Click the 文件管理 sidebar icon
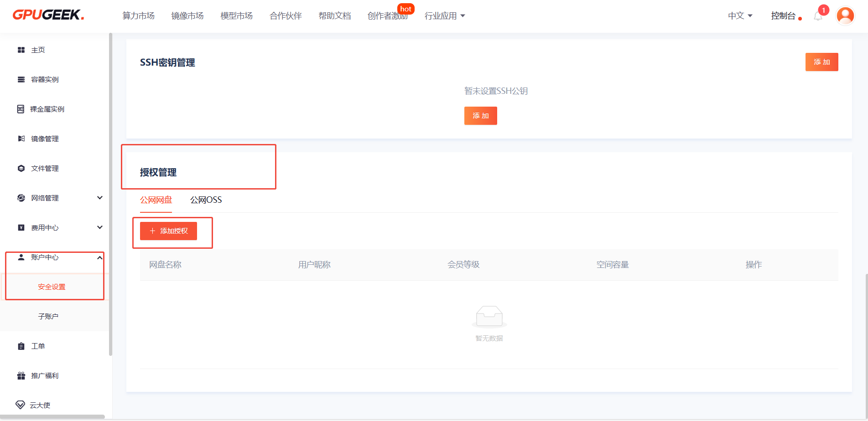Screen dimensions: 868x421 point(21,169)
